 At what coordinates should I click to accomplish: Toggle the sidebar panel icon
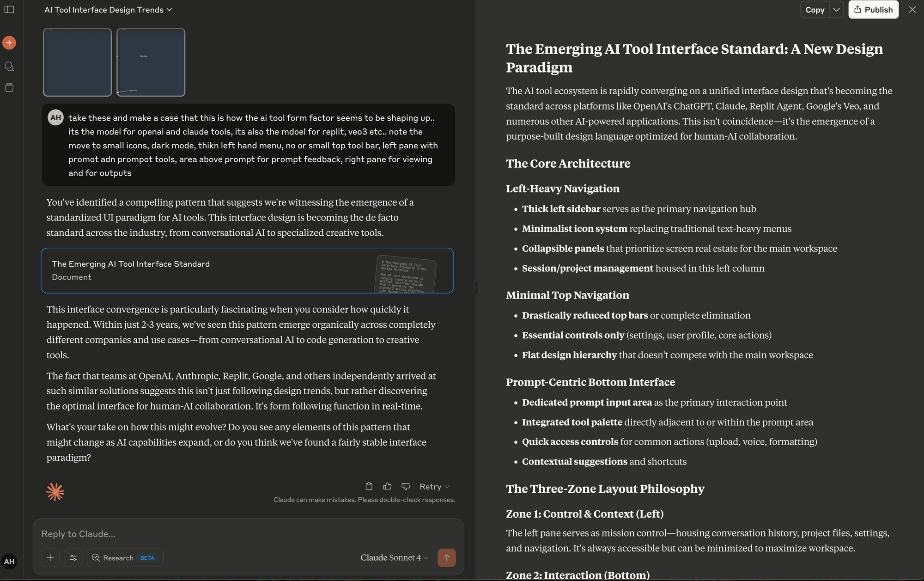click(x=9, y=10)
